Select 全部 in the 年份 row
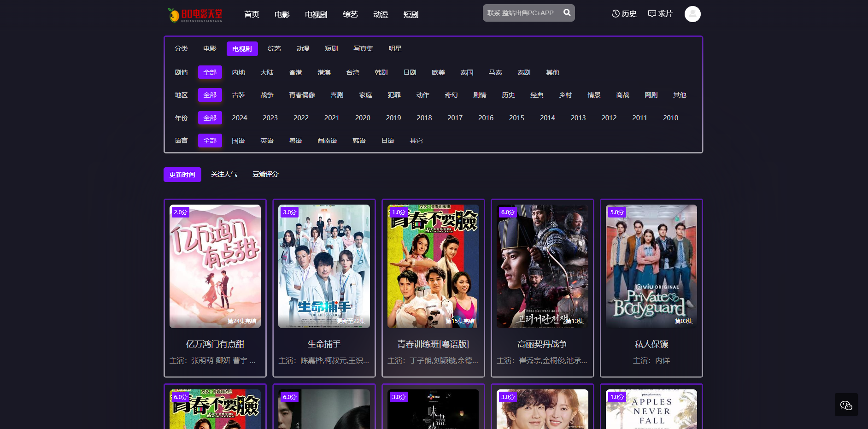 pyautogui.click(x=210, y=118)
